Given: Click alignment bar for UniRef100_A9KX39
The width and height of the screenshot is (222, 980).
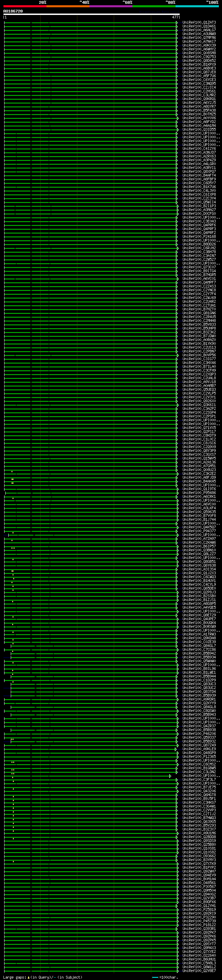Looking at the screenshot, I should 91,46.
